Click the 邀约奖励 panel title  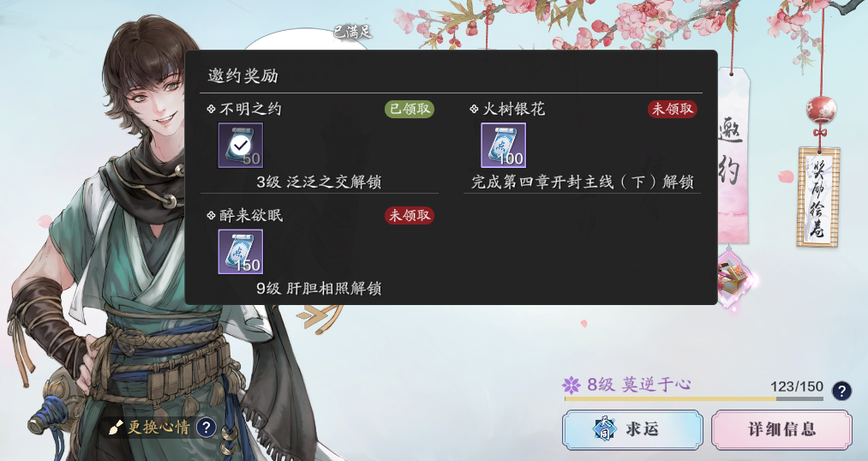tap(243, 75)
